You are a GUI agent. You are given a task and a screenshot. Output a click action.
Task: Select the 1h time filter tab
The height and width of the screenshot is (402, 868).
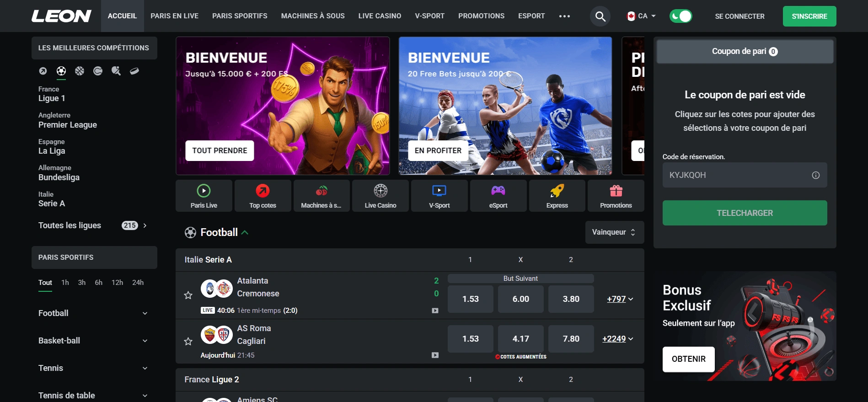(x=65, y=283)
